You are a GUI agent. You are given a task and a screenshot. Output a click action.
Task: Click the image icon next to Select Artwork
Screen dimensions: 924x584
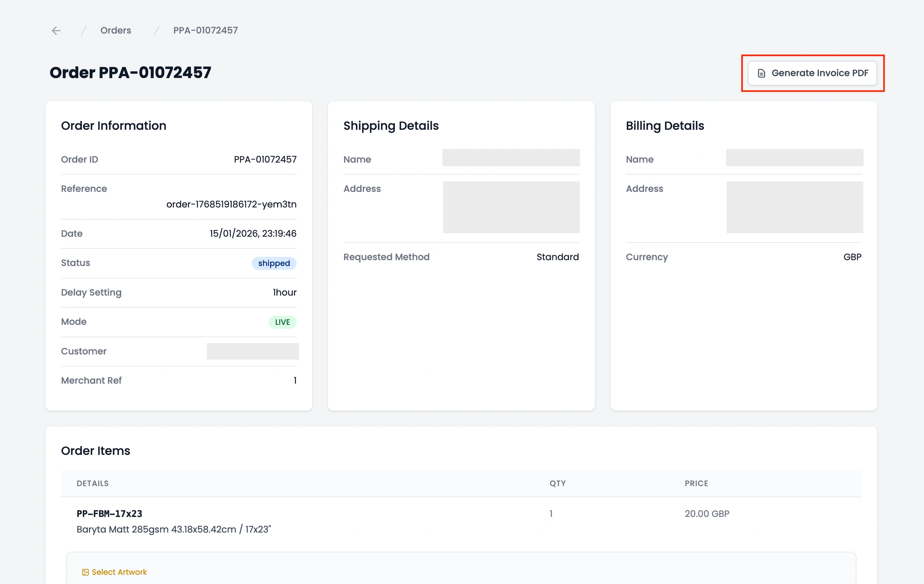[x=85, y=572]
